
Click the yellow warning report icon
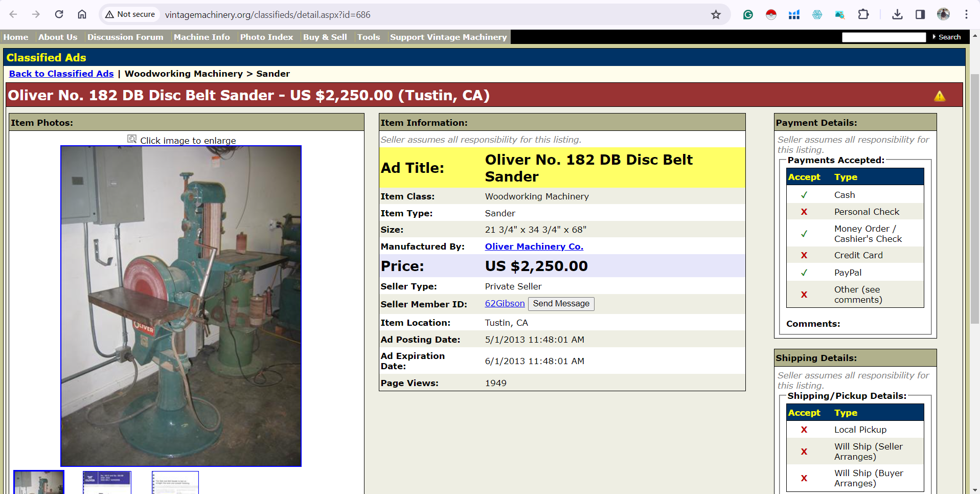[940, 96]
